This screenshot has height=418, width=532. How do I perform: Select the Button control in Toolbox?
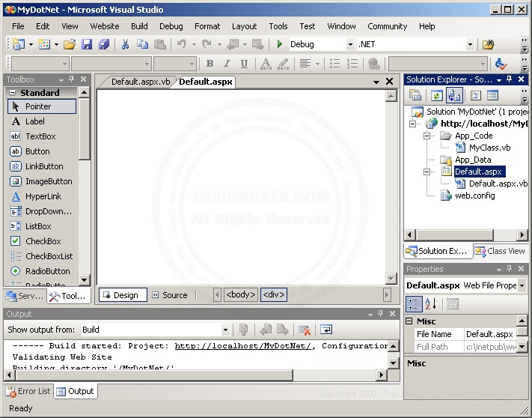(42, 151)
